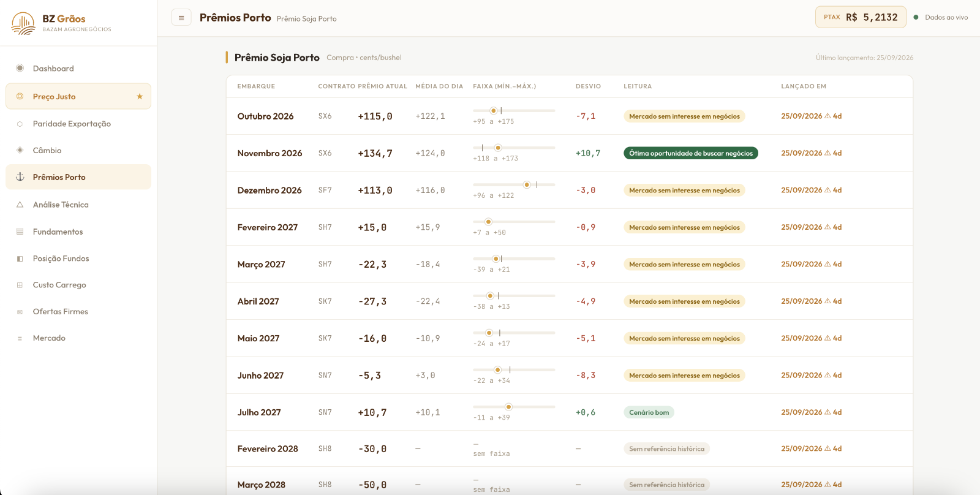The height and width of the screenshot is (495, 980).
Task: Click the Análise Técnica triangle icon
Action: 20,205
